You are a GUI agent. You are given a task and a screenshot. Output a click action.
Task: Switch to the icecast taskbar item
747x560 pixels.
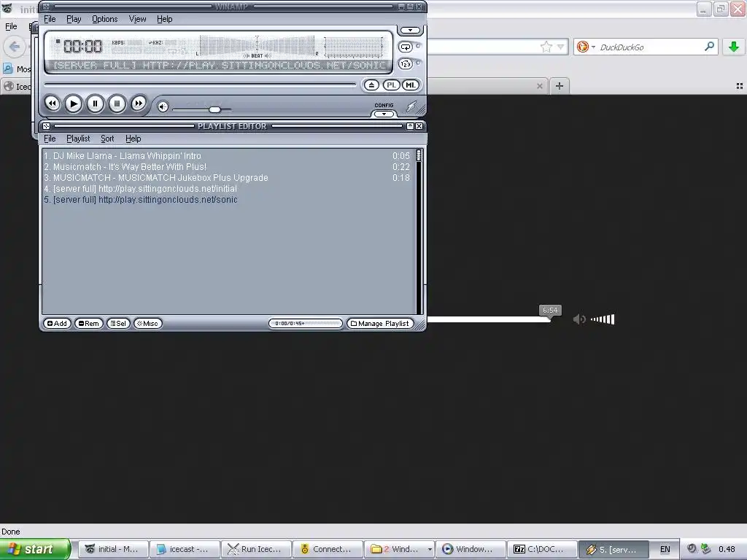click(185, 549)
